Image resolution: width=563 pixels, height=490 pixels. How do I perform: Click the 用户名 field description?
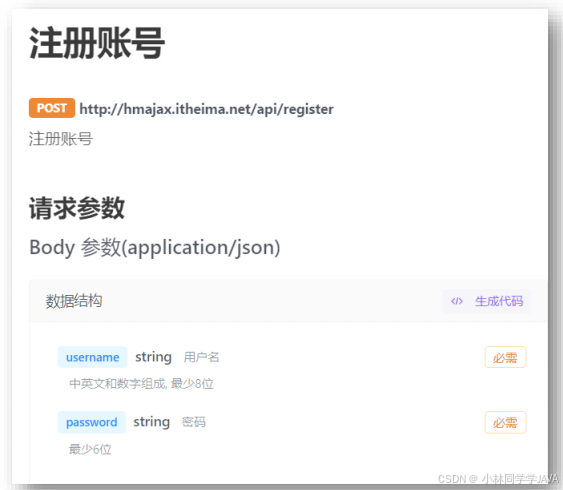point(201,357)
